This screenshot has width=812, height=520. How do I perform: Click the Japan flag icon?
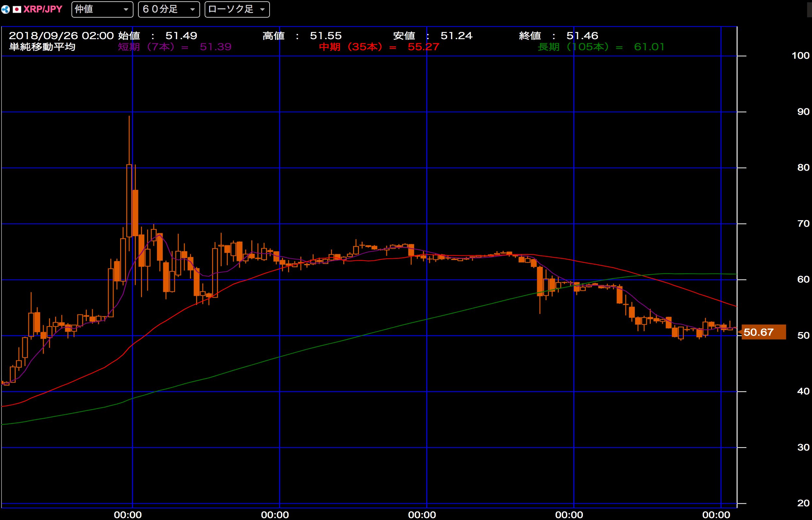(17, 9)
